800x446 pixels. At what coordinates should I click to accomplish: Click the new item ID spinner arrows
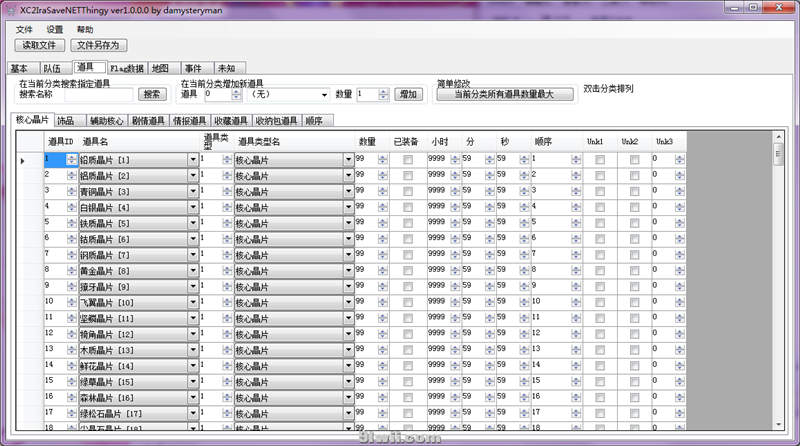pos(236,94)
